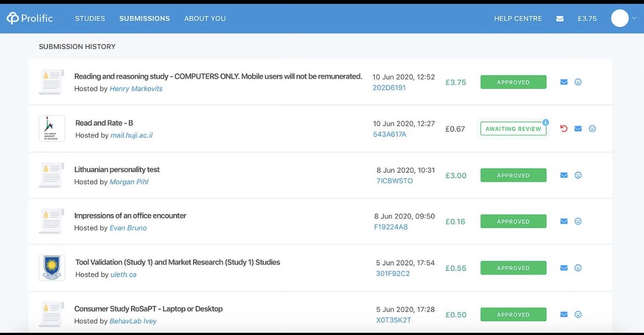
Task: Open the Submissions tab
Action: point(145,19)
